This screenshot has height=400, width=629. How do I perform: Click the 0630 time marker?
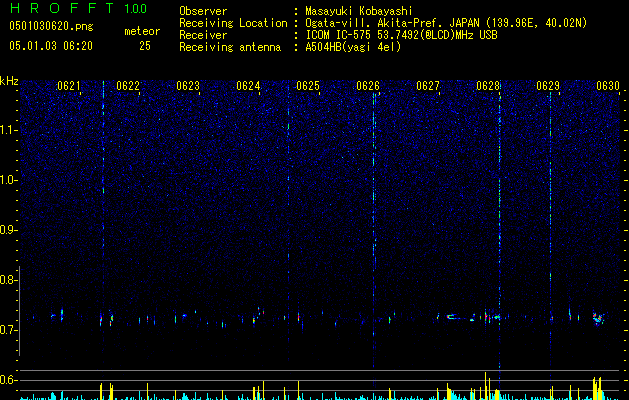point(608,86)
